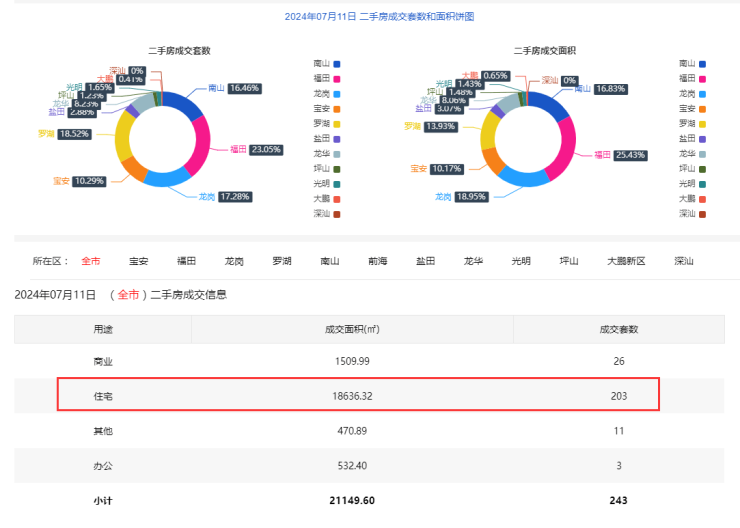The width and height of the screenshot is (740, 528).
Task: Hide 坪山 series via right chart legend
Action: [703, 168]
